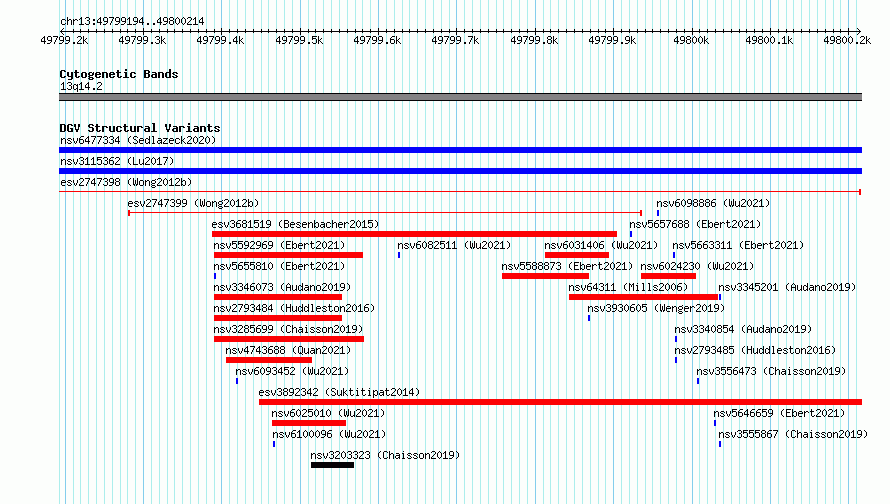Open nsv3345201 (Audano2019) label
Screen dimensions: 890x504
(x=787, y=287)
